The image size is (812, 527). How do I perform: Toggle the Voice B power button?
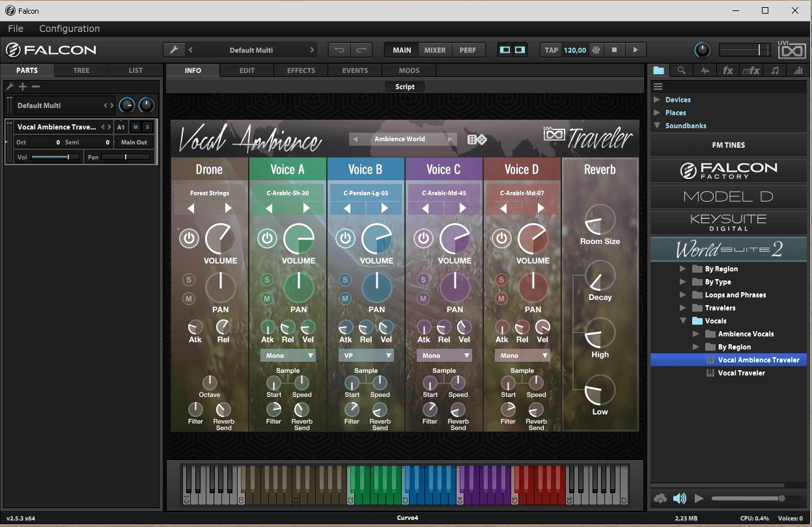345,238
